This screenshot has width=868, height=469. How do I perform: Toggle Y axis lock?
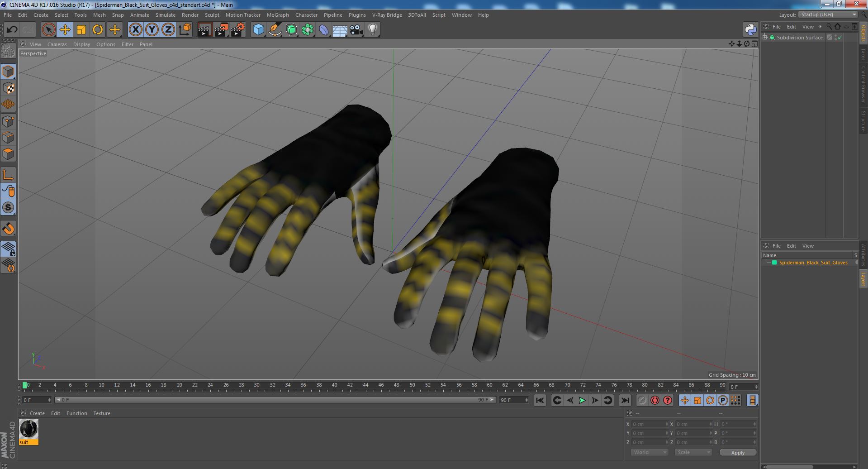152,30
